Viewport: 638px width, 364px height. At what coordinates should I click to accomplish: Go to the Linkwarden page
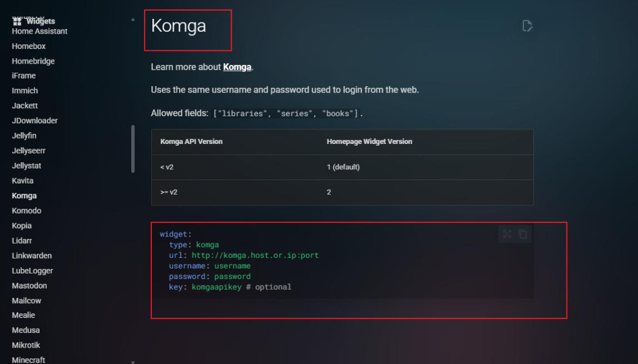click(x=32, y=256)
